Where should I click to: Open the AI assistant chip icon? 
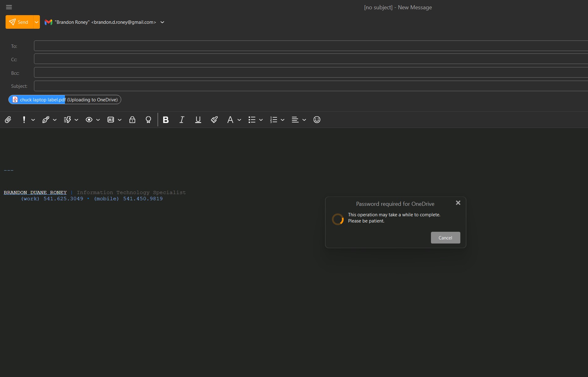[111, 120]
